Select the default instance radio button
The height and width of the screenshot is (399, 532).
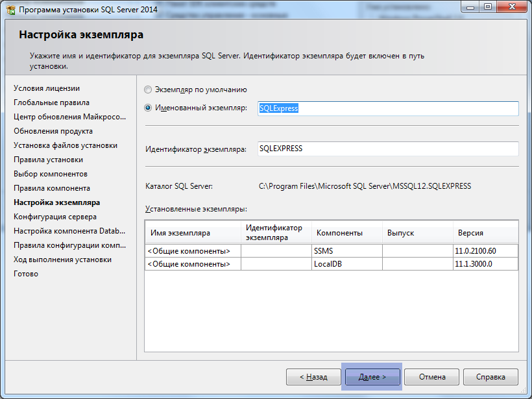coord(147,90)
